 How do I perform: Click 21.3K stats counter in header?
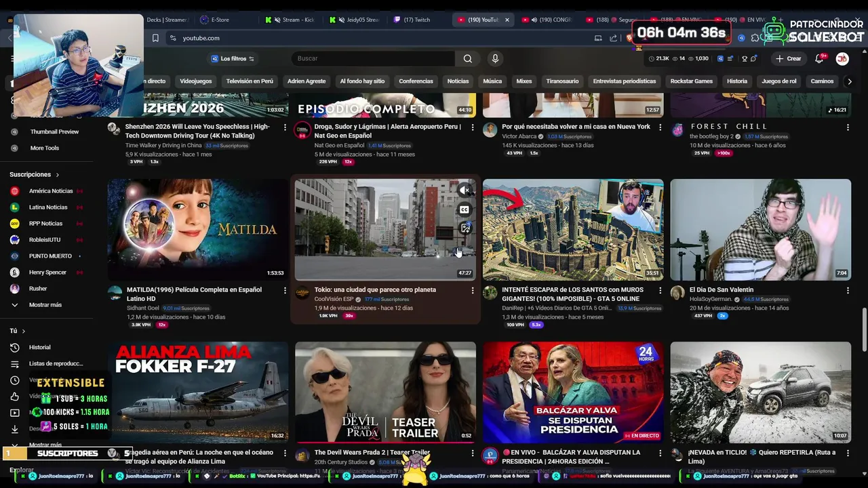point(658,59)
